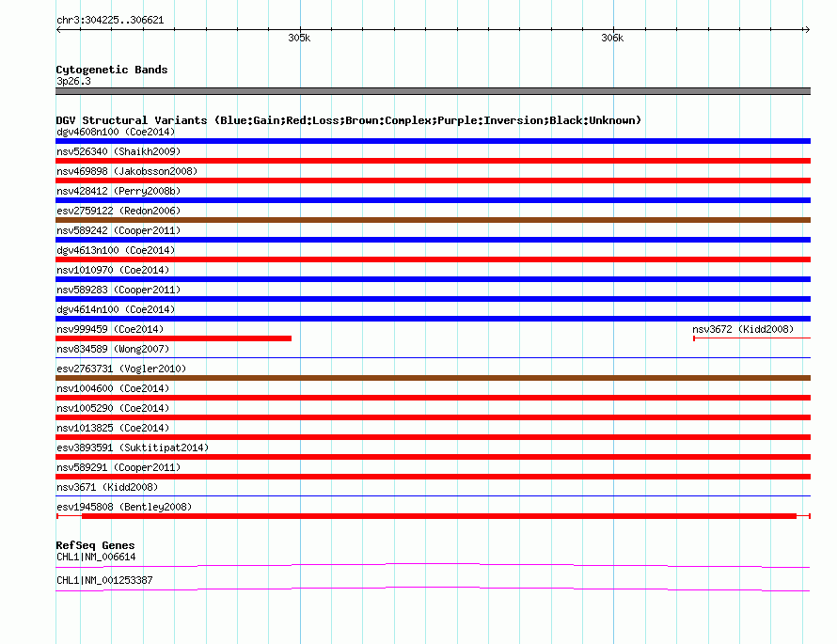Open variant dgv4614n100 (Coe2014) label
This screenshot has width=837, height=644.
[x=116, y=309]
